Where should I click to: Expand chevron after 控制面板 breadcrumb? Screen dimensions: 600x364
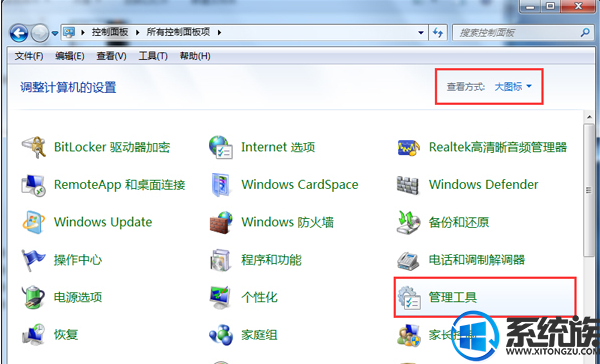pos(138,33)
